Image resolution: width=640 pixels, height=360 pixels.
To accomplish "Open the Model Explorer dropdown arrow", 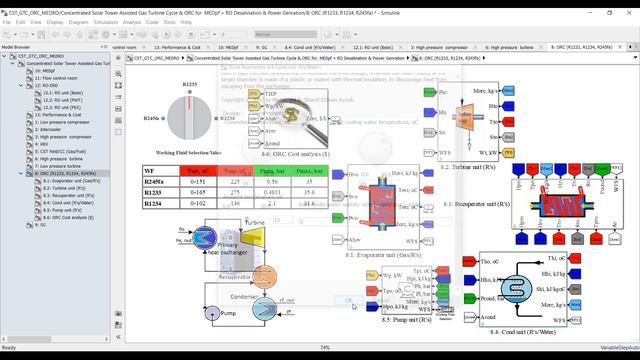I will pos(132,35).
